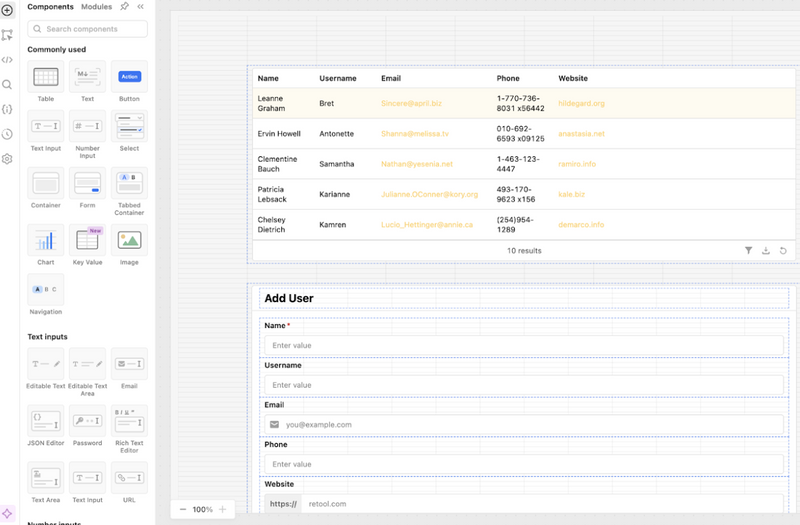Select the Navigation component

pos(45,294)
